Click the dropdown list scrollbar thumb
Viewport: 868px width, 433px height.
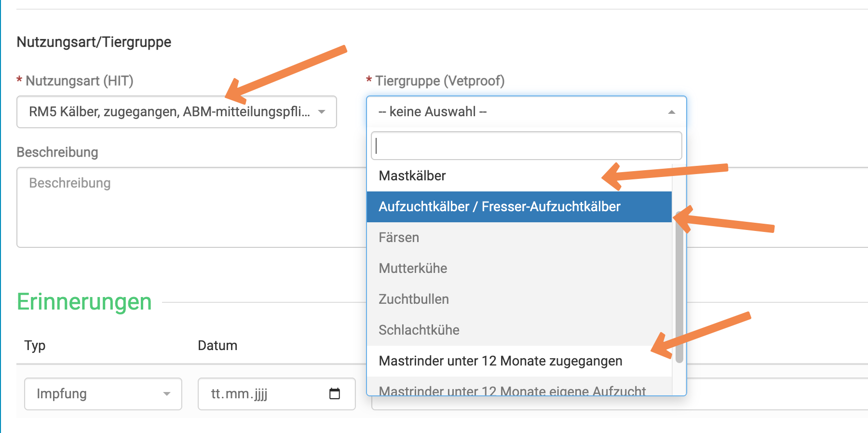point(679,287)
